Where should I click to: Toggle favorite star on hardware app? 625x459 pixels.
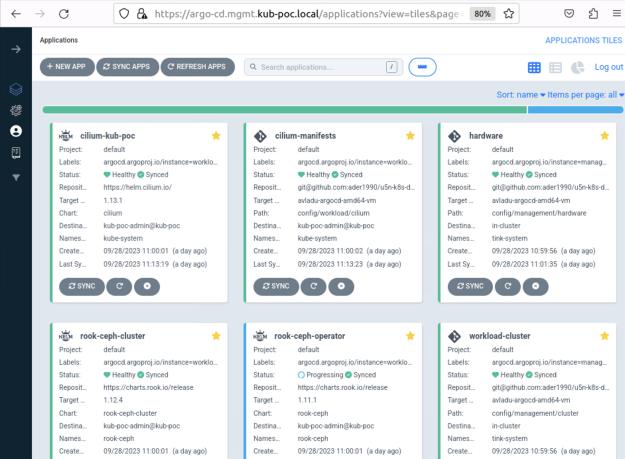(605, 136)
